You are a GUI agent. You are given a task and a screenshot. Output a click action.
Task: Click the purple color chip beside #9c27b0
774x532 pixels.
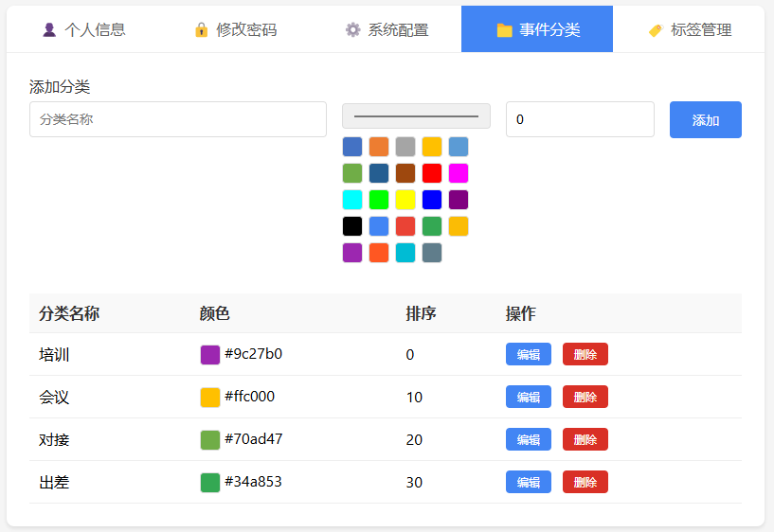point(209,355)
